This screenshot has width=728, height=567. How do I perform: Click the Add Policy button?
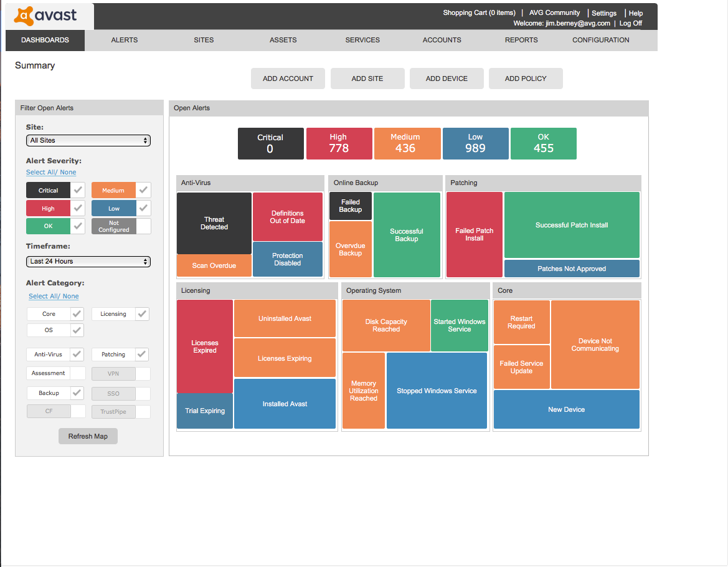(x=526, y=79)
